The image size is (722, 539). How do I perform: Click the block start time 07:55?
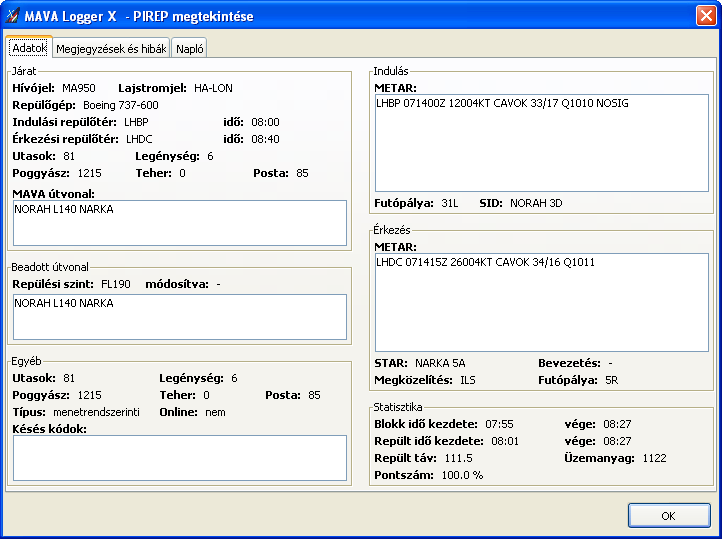(499, 424)
